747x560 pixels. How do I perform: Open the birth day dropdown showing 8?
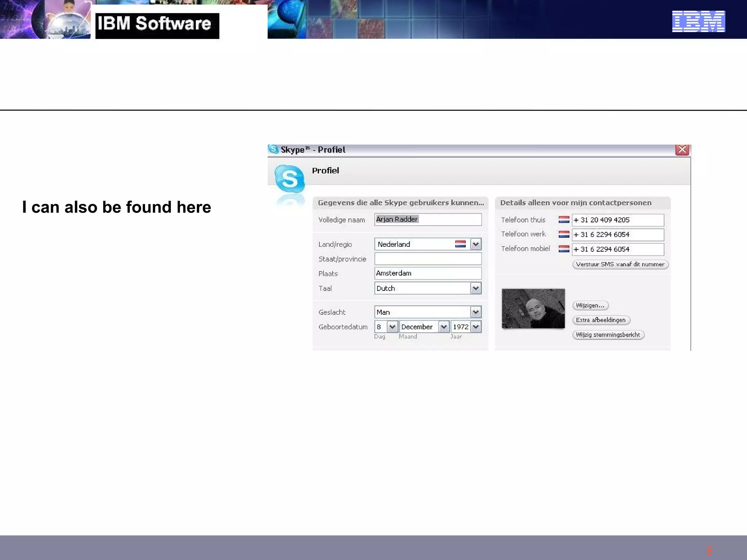coord(392,327)
